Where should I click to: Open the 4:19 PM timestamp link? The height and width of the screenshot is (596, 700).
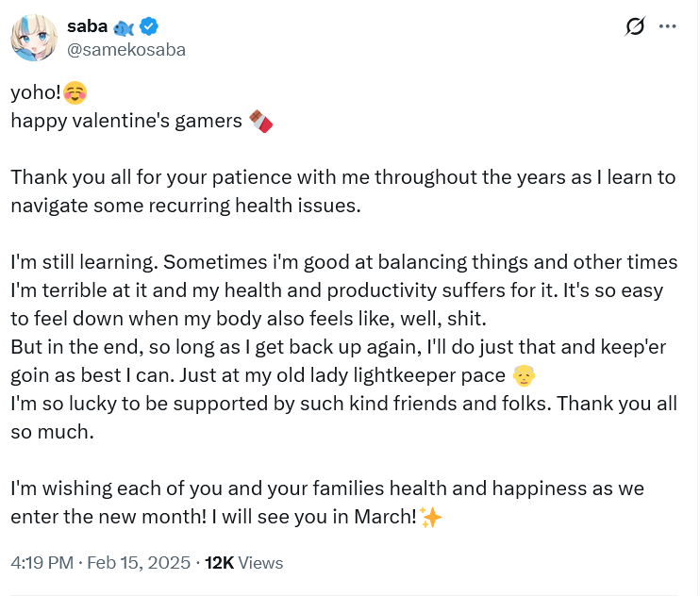(x=42, y=563)
